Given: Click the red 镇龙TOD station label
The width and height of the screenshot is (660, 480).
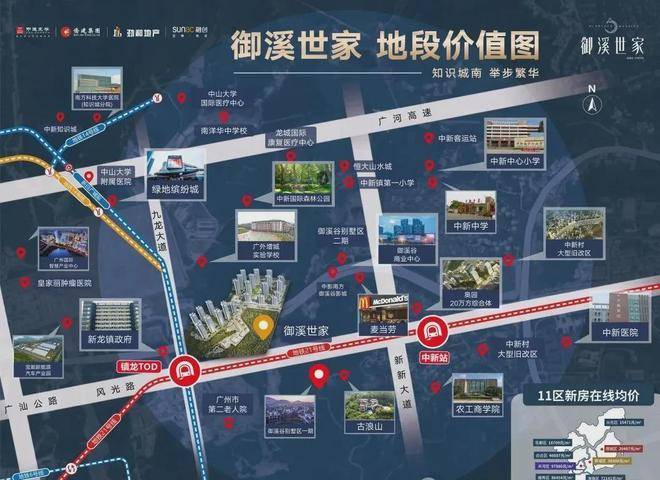Looking at the screenshot, I should (x=140, y=367).
